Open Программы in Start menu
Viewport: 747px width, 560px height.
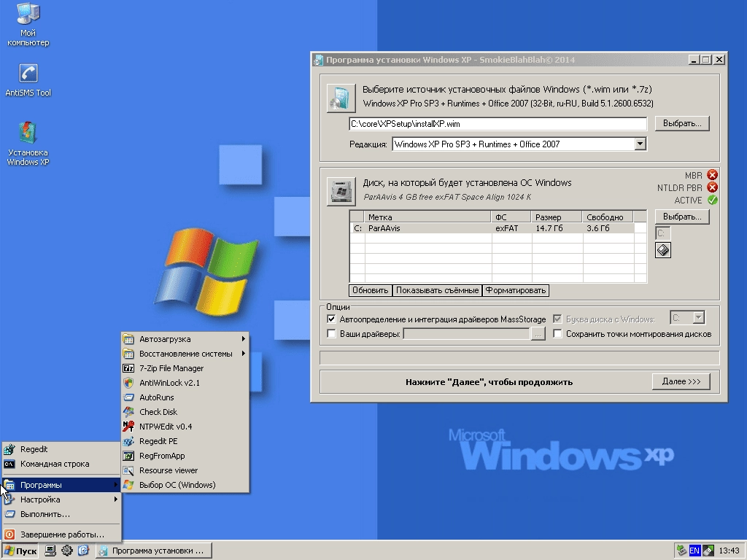(61, 485)
